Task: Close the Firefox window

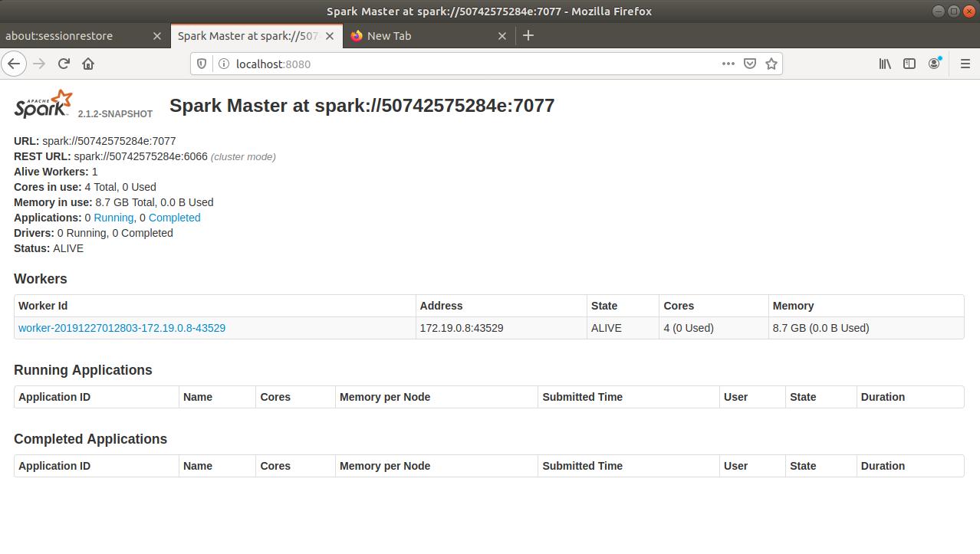Action: click(x=968, y=11)
